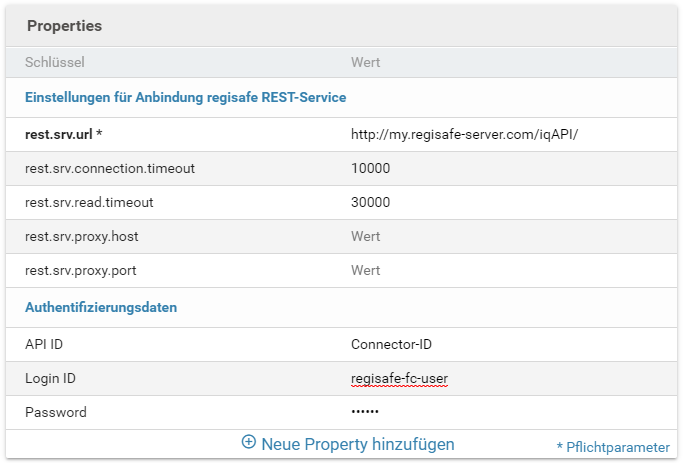Click the 'Authentifizierungsdaten' section heading
This screenshot has height=463, width=683.
[101, 307]
